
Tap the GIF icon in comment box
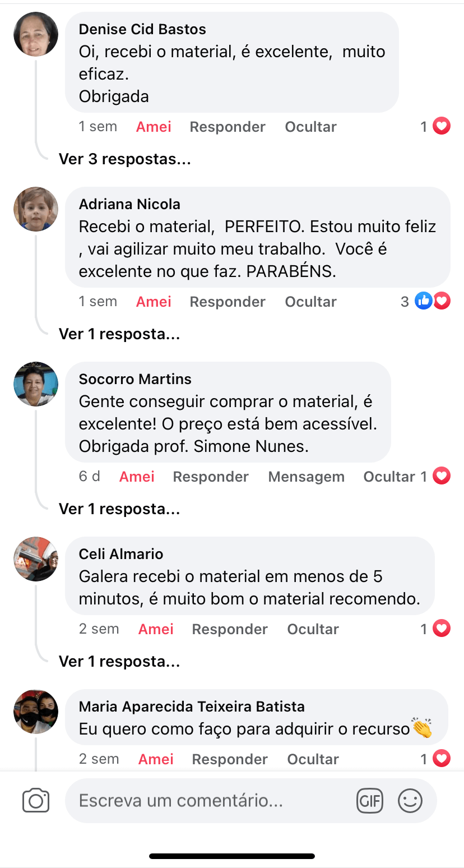click(369, 800)
